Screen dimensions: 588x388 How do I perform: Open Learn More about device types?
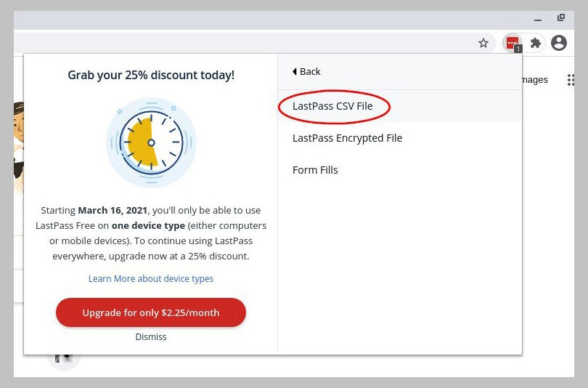coord(151,278)
